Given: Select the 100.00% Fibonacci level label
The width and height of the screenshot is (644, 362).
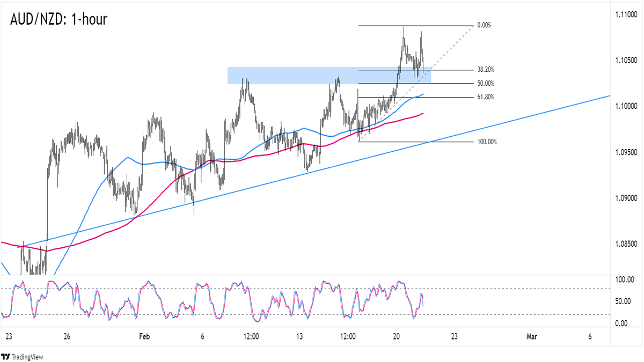Looking at the screenshot, I should click(486, 142).
